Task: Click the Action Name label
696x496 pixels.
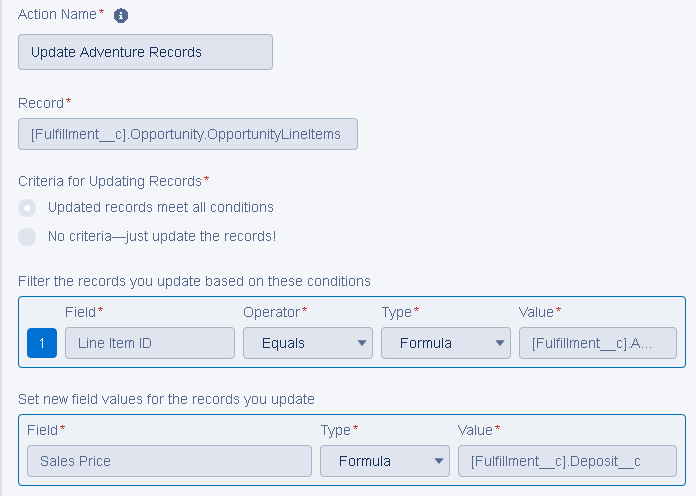Action: [x=58, y=15]
